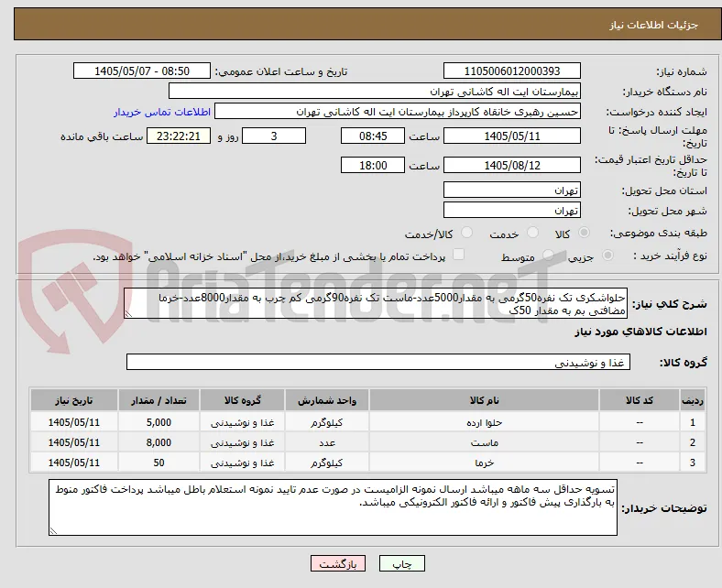Screen dimensions: 722x588
Task: Click the remaining time field 23:22:21
Action: 179,136
